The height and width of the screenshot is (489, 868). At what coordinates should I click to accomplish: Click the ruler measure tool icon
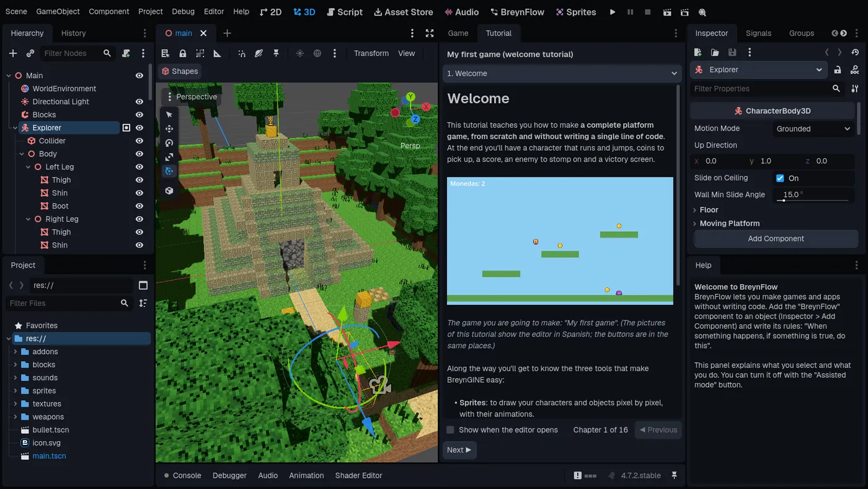tap(217, 53)
